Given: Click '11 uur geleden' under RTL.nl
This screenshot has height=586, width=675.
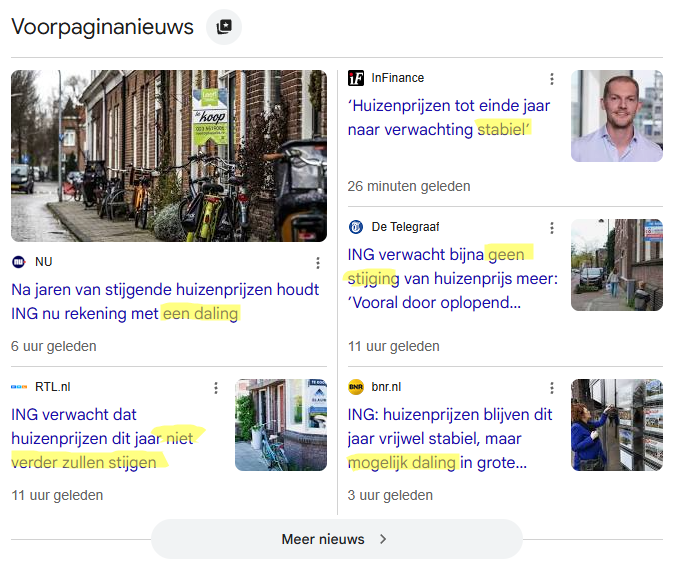Looking at the screenshot, I should [57, 495].
